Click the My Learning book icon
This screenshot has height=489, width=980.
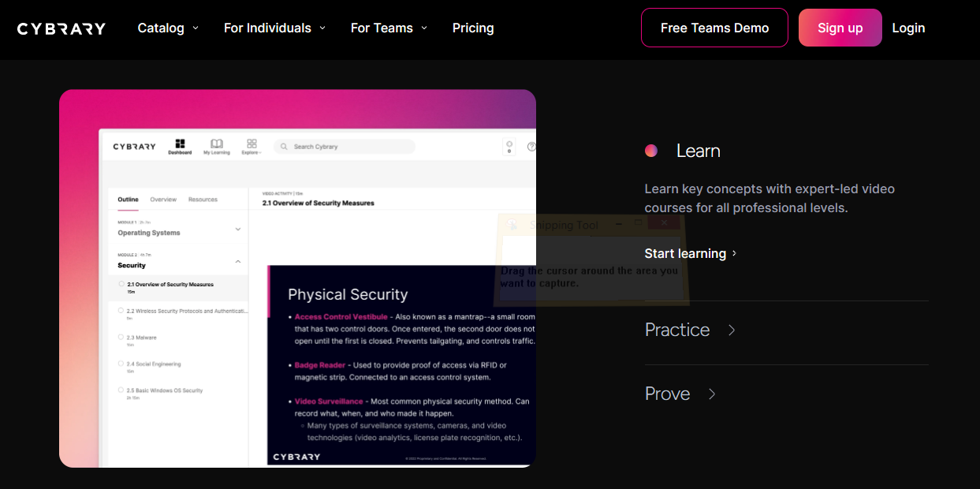coord(217,144)
